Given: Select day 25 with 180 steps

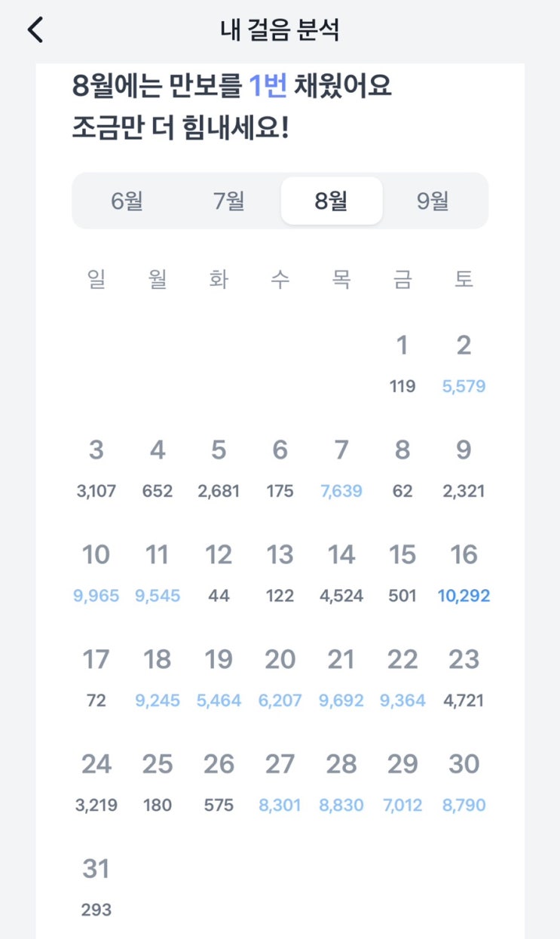Looking at the screenshot, I should 158,784.
